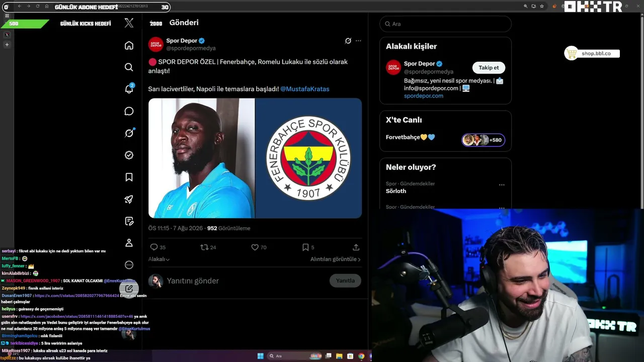Click the @MustafaKratas mention link
Image resolution: width=644 pixels, height=362 pixels.
305,89
